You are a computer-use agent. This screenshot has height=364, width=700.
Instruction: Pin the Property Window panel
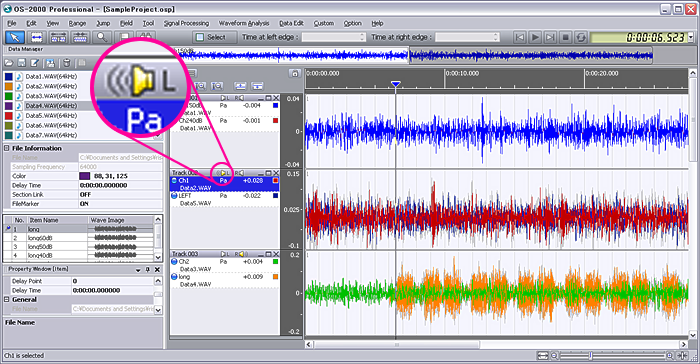pyautogui.click(x=148, y=270)
